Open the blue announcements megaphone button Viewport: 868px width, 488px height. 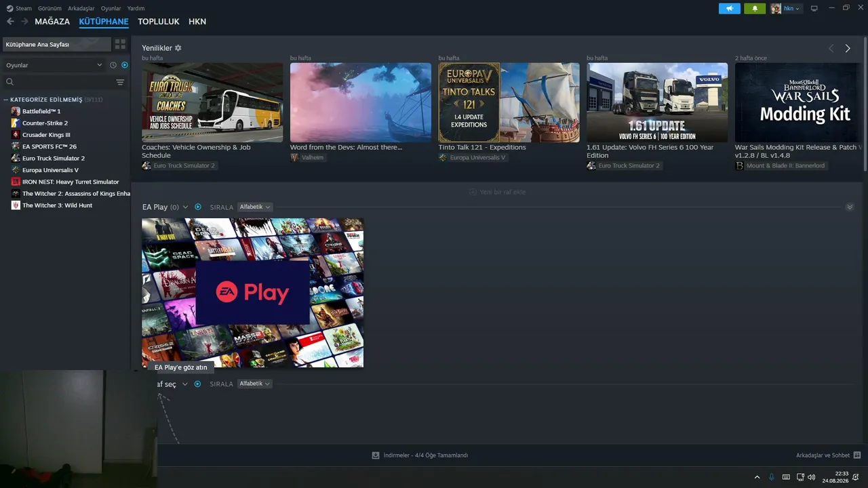click(730, 8)
